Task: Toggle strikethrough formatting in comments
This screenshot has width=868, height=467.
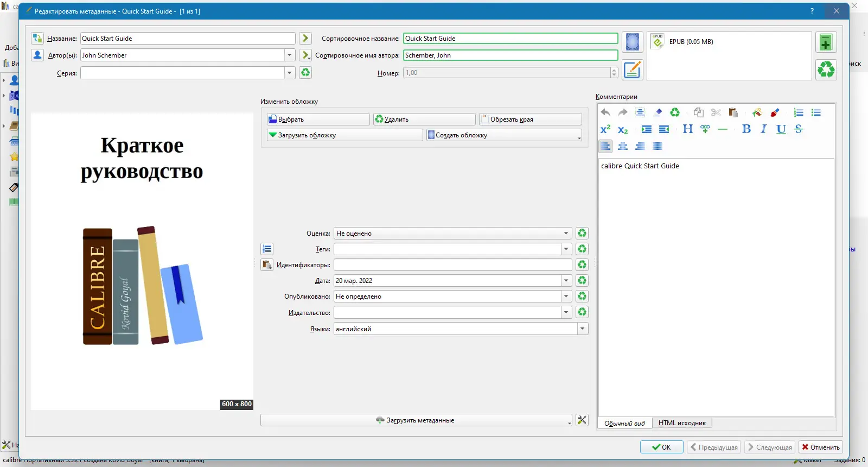Action: click(x=799, y=129)
